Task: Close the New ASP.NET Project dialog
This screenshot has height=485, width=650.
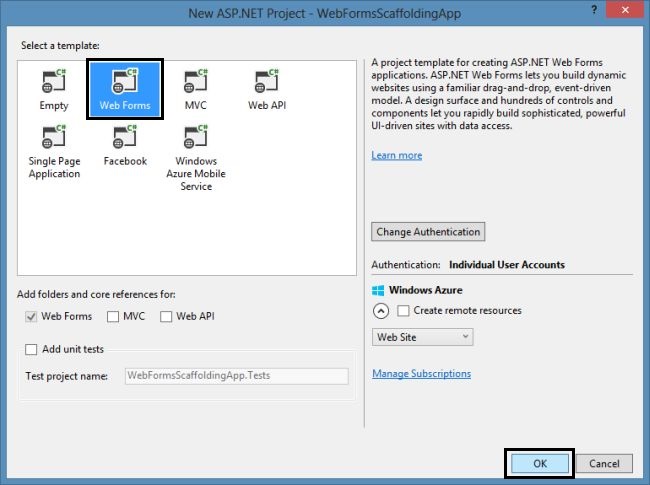Action: (x=625, y=10)
